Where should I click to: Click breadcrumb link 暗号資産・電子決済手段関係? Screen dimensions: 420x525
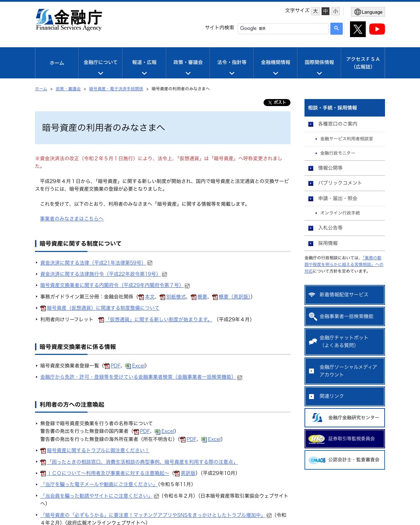click(x=116, y=89)
